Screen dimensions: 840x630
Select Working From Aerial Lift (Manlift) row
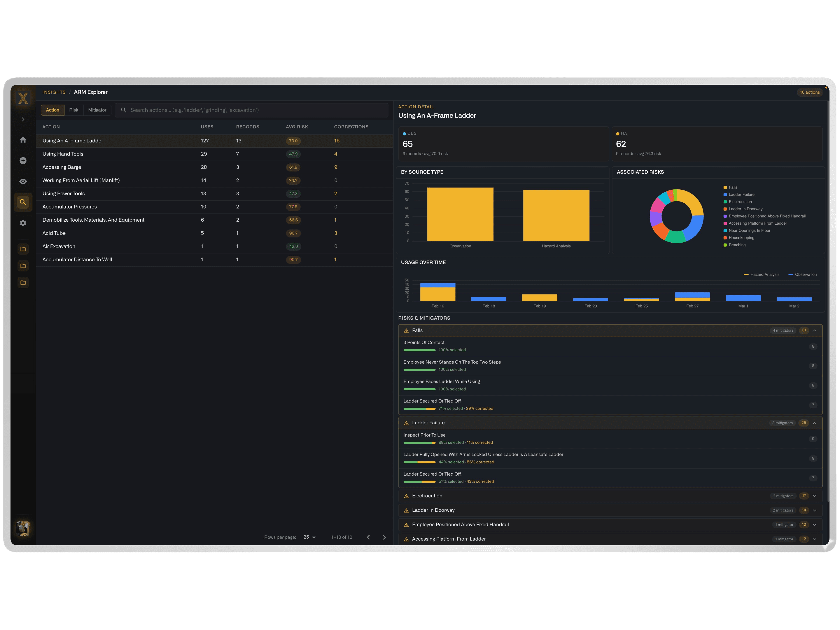pyautogui.click(x=215, y=180)
